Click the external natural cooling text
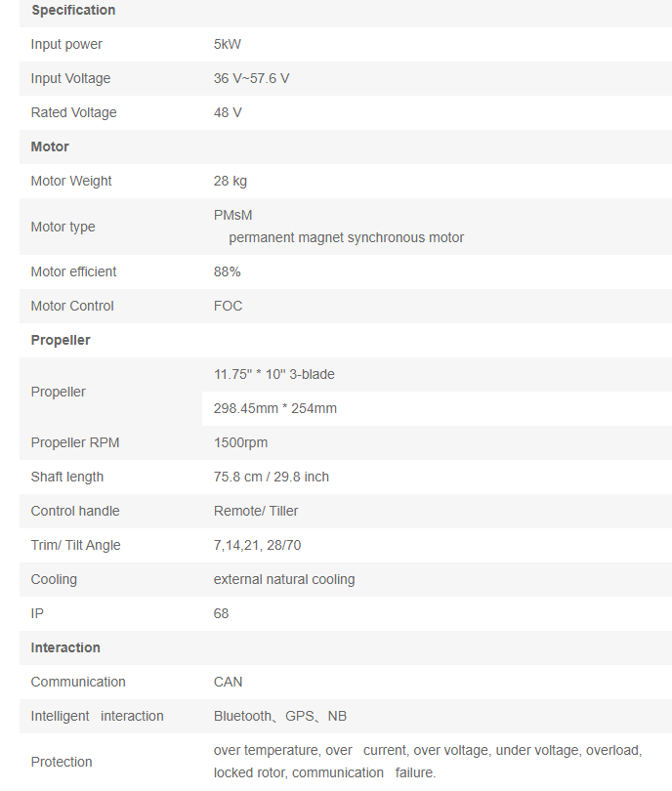 click(x=284, y=579)
